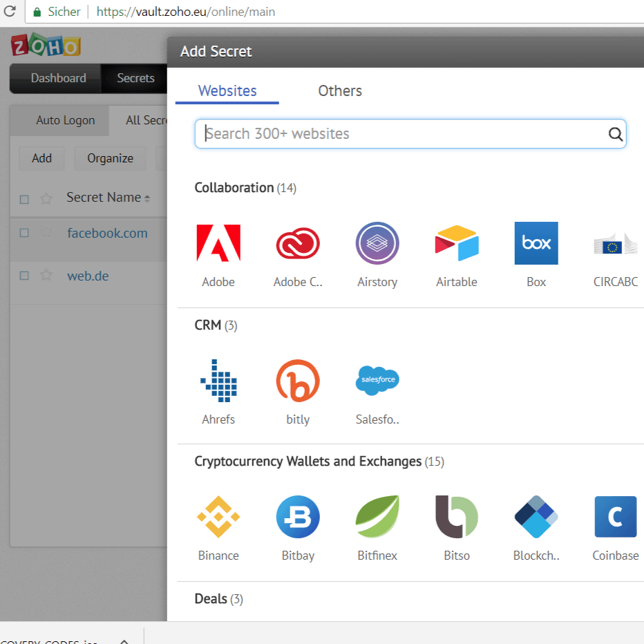The height and width of the screenshot is (644, 644).
Task: Click the CRM (3) heading
Action: tap(216, 325)
